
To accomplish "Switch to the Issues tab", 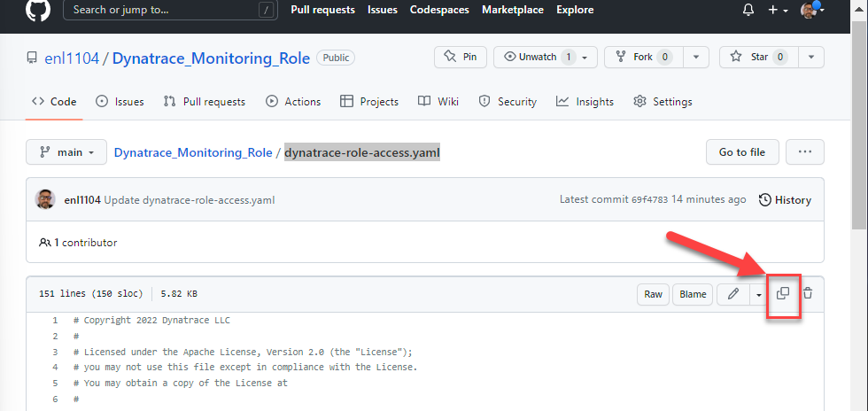I will 120,102.
